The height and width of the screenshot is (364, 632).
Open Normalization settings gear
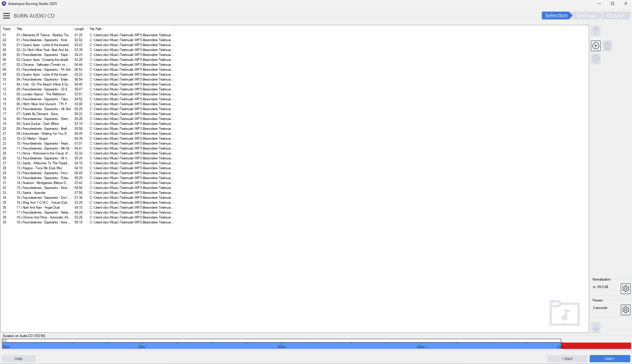click(x=626, y=289)
